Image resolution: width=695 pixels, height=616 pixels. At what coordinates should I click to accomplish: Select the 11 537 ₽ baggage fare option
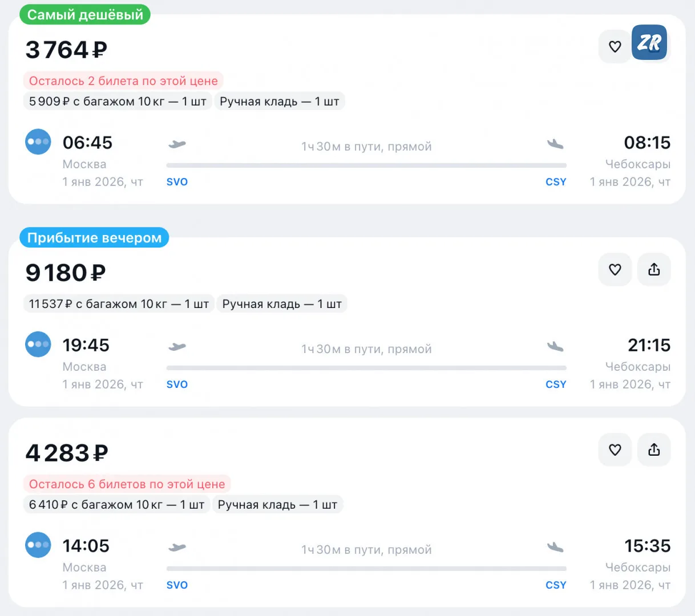pyautogui.click(x=119, y=304)
